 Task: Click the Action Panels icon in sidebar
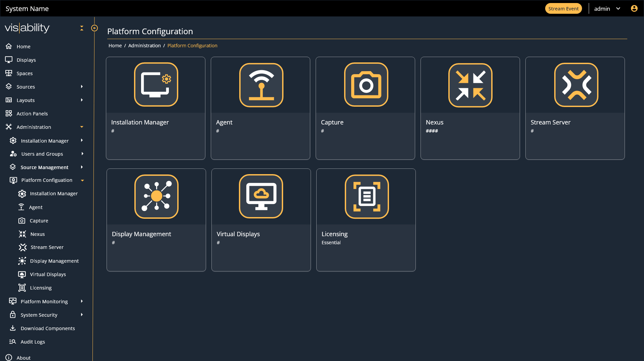click(x=9, y=113)
